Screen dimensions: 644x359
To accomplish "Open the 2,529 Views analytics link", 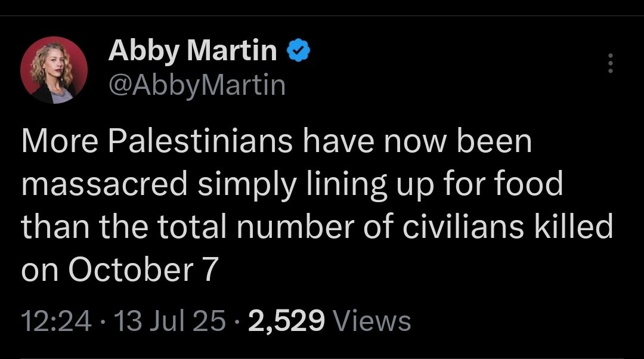I will point(332,320).
